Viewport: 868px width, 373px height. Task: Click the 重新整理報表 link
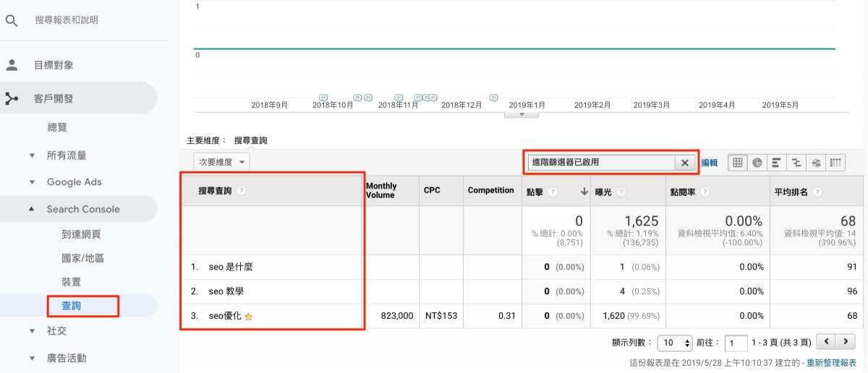pos(832,363)
